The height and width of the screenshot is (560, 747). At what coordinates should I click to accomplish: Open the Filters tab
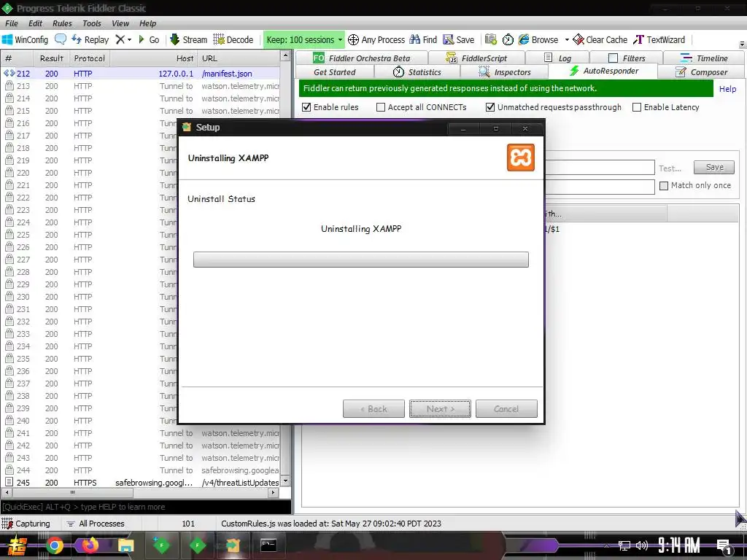[x=627, y=58]
